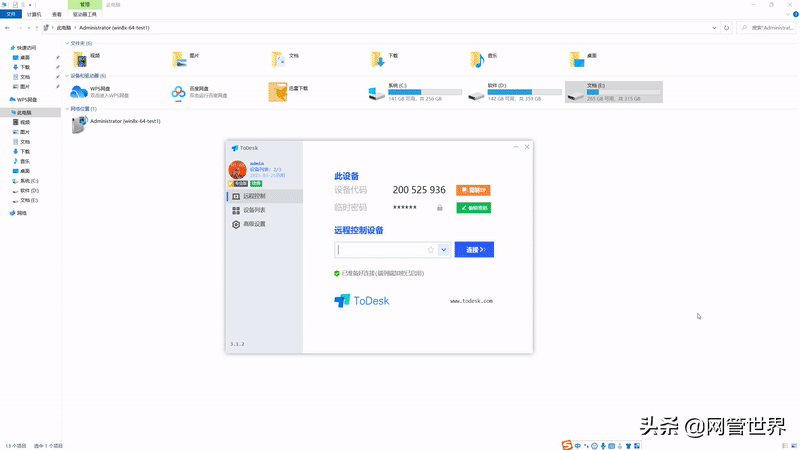Click the star favorite icon in device input
Screen dimensions: 800x450
(431, 249)
